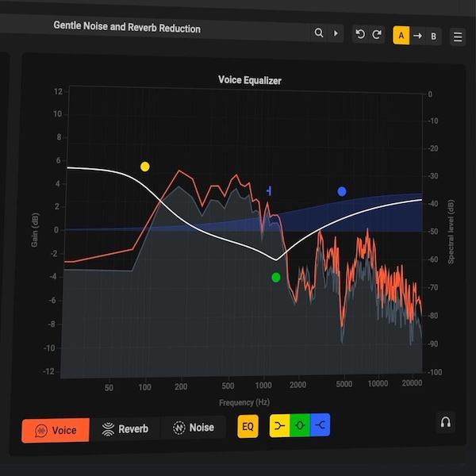Open the Noise tab
476x476 pixels.
click(194, 428)
